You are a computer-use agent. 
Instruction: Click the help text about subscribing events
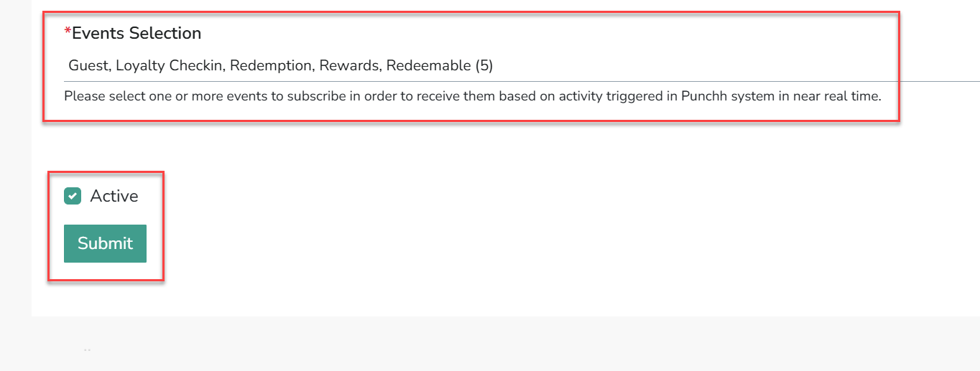coord(473,95)
